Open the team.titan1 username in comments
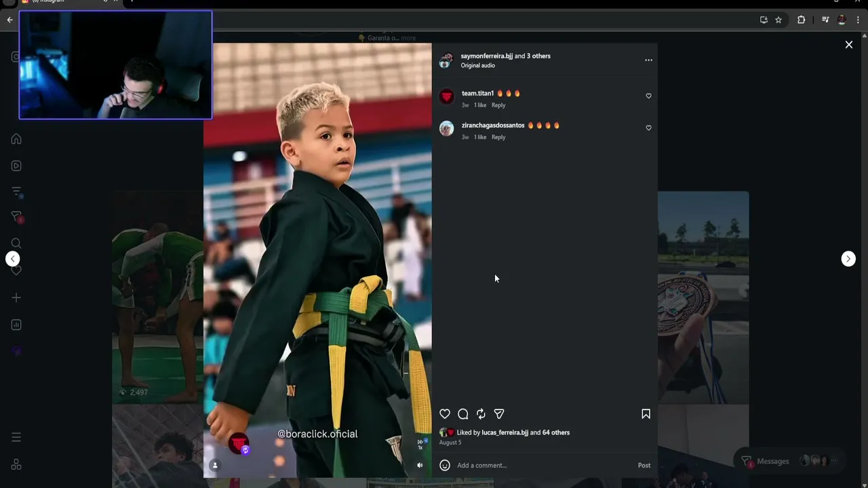Viewport: 868px width, 488px height. pyautogui.click(x=478, y=94)
